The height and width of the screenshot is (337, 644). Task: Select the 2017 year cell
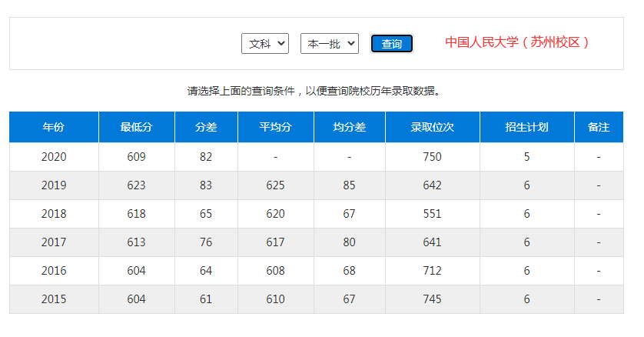point(54,242)
